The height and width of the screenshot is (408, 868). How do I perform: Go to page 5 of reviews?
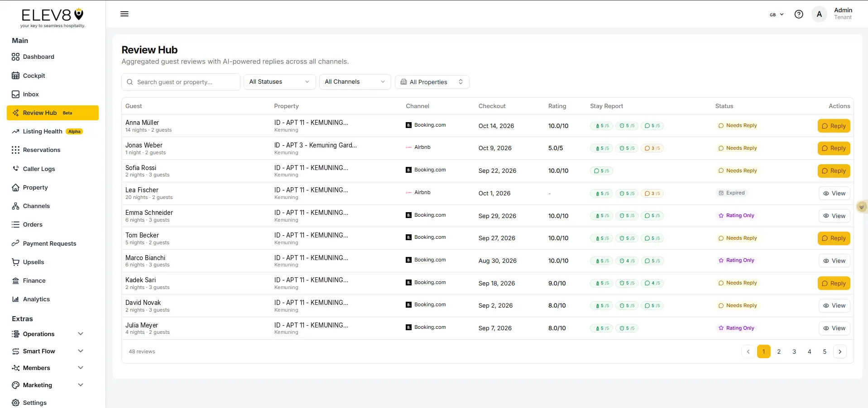[x=825, y=352]
